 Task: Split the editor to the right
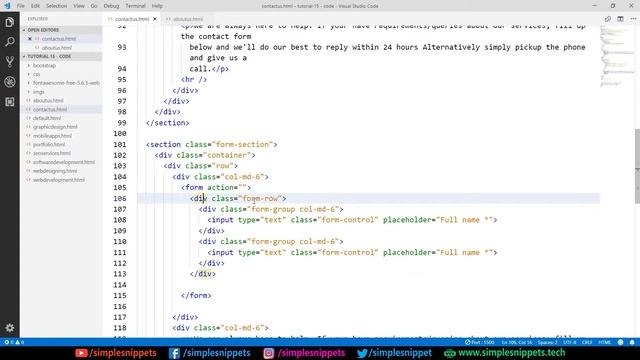(620, 19)
